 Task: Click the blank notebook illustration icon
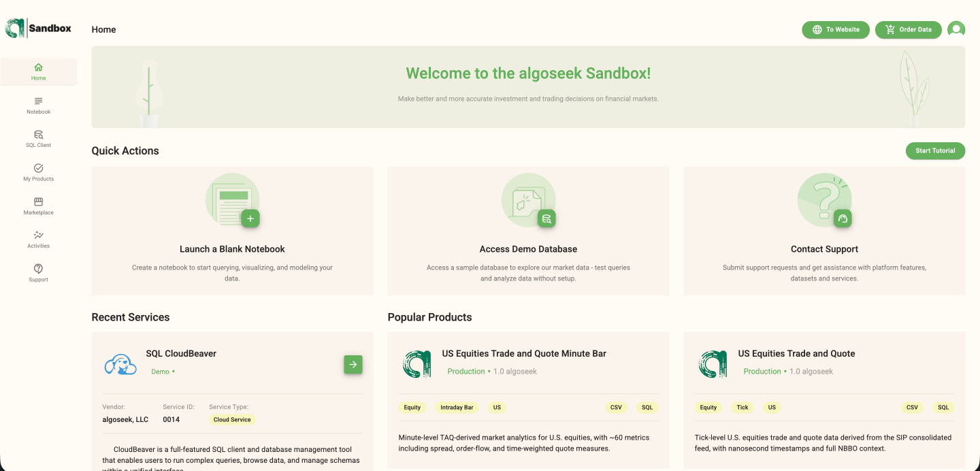(232, 200)
